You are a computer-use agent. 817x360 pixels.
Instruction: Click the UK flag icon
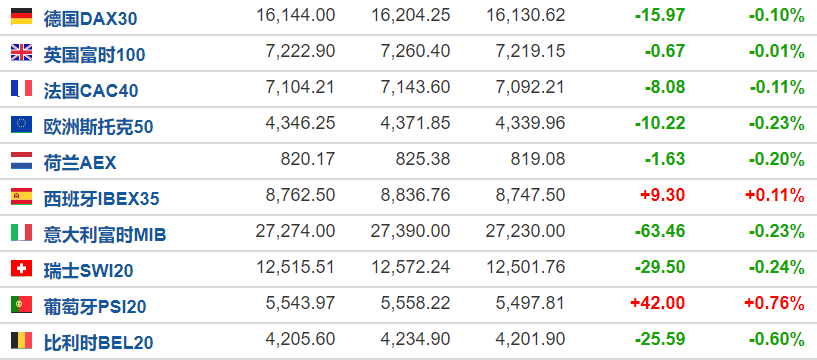tap(21, 53)
